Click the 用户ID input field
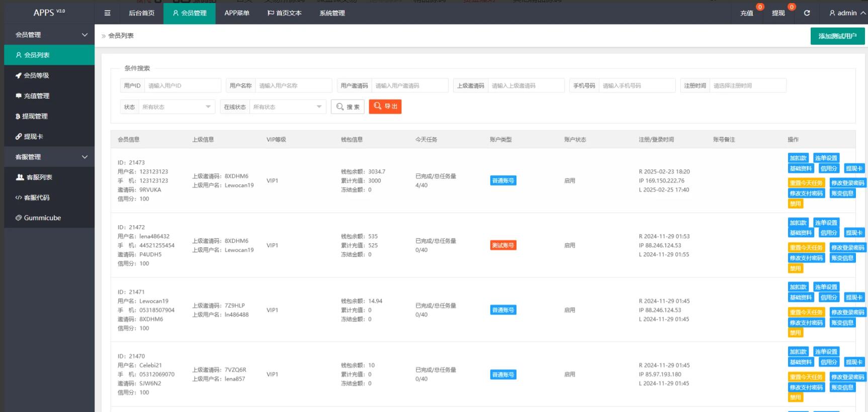The width and height of the screenshot is (868, 412). tap(182, 86)
